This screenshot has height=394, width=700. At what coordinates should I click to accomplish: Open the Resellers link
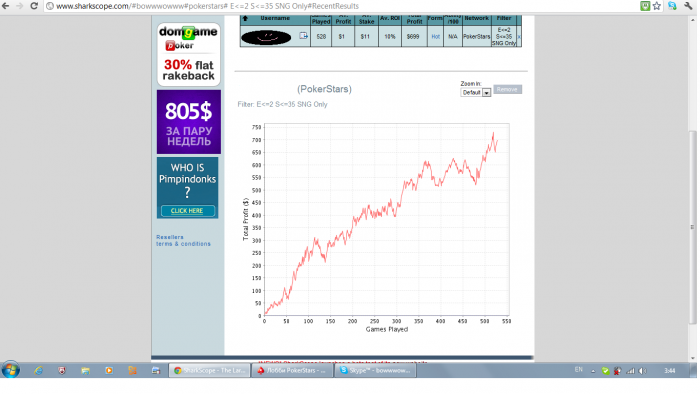click(170, 237)
